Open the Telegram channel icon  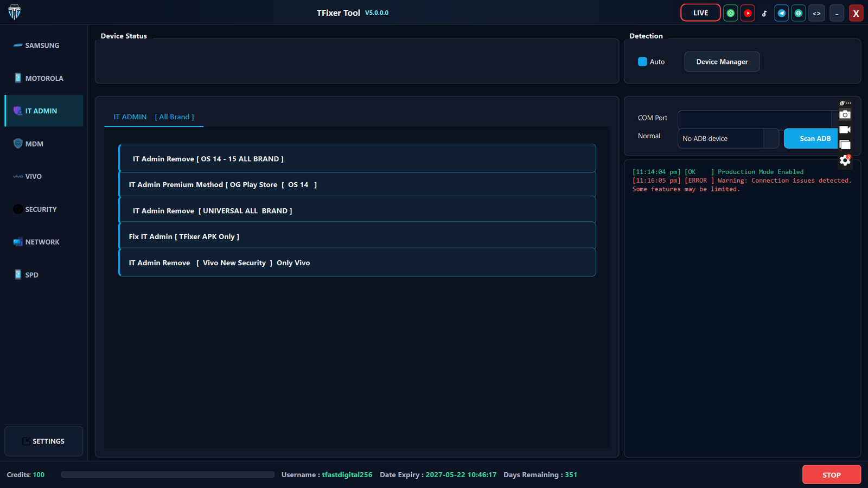click(x=782, y=13)
